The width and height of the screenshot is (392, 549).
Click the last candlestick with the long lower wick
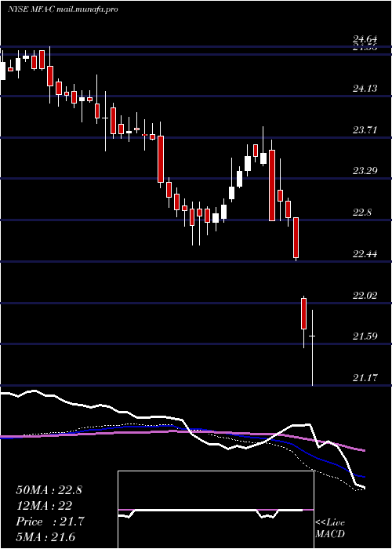(x=312, y=347)
